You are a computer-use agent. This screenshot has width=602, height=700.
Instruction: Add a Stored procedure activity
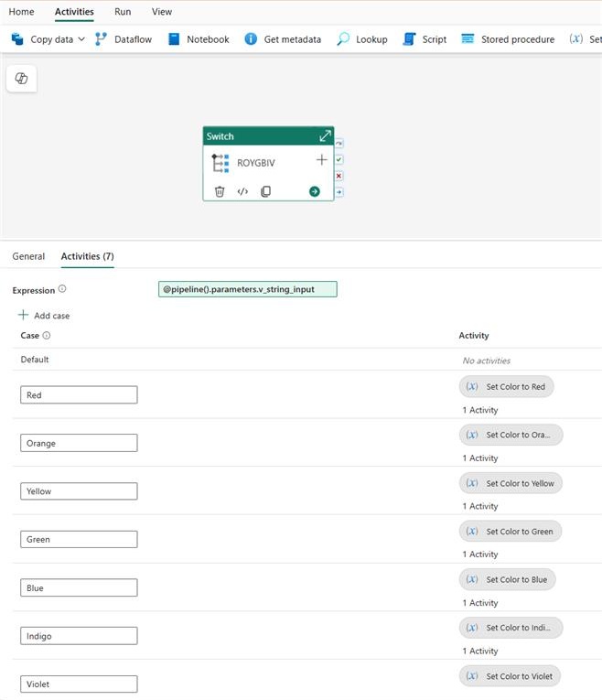(x=508, y=39)
